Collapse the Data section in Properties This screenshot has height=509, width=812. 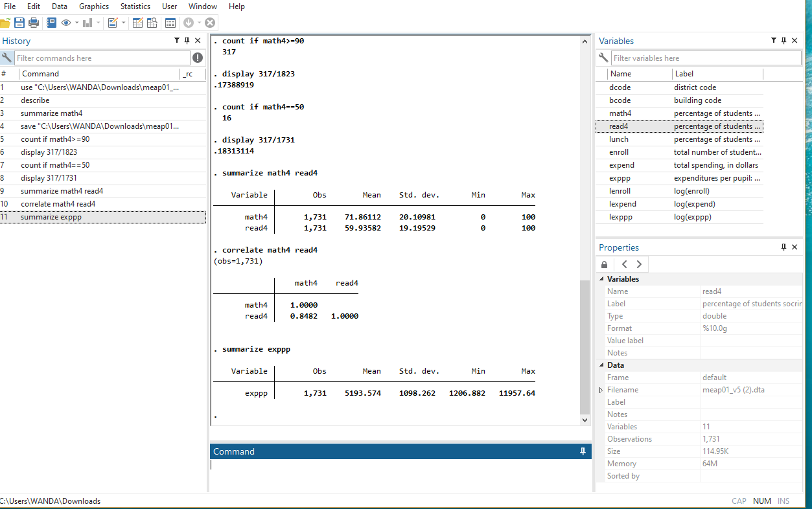(x=601, y=365)
